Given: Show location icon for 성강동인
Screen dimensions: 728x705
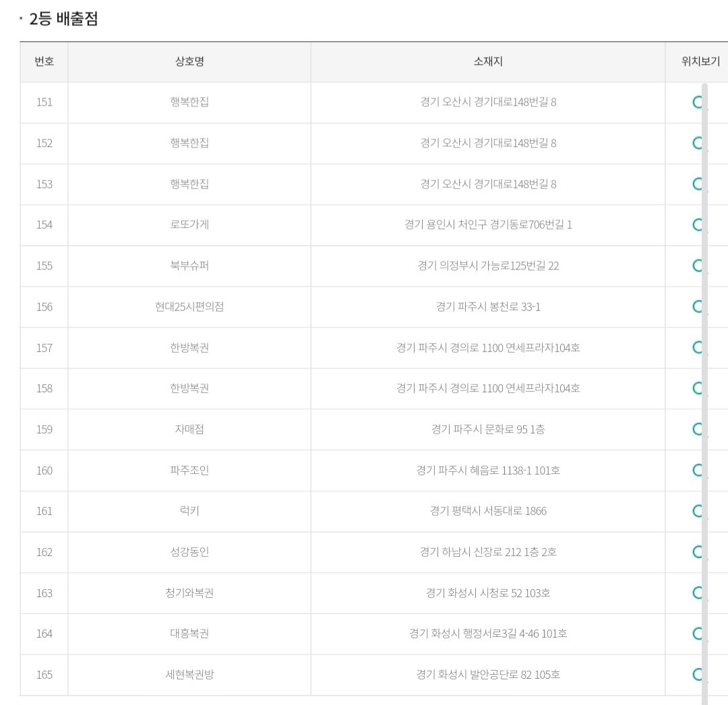Looking at the screenshot, I should click(x=698, y=552).
